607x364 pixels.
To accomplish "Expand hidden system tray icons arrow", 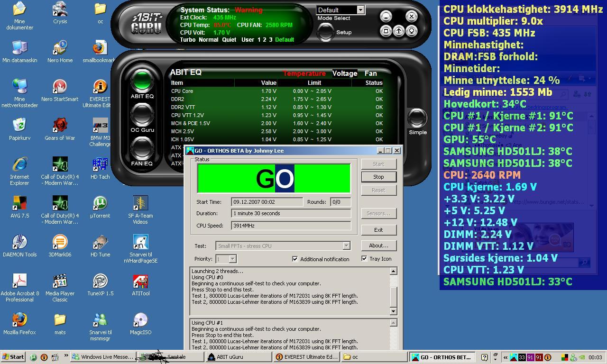I will pyautogui.click(x=505, y=357).
